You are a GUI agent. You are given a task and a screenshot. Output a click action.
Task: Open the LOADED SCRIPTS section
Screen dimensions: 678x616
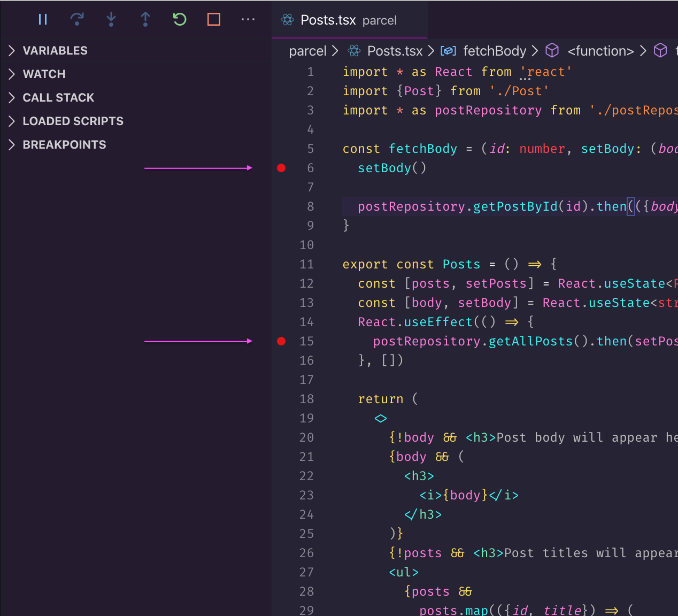coord(73,121)
